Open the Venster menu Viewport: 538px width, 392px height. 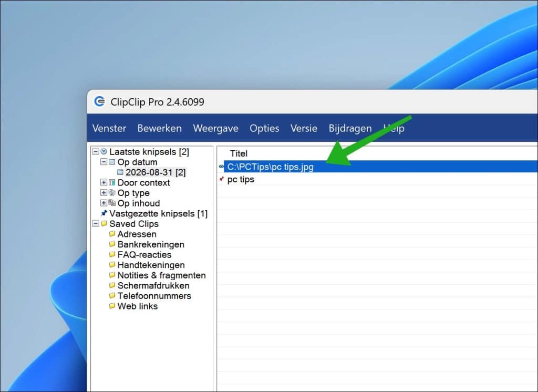click(x=109, y=128)
